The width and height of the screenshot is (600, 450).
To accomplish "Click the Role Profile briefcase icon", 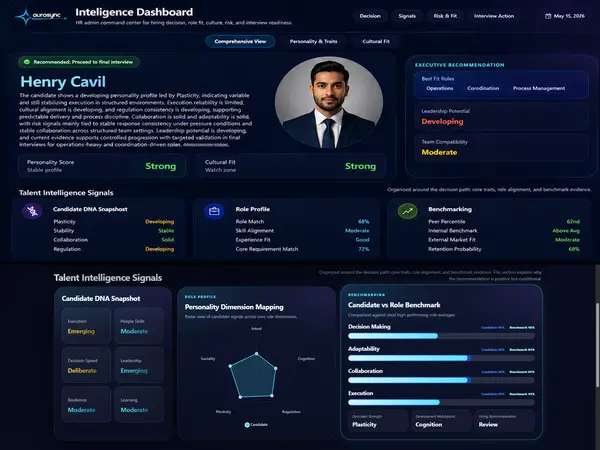I will click(x=214, y=211).
